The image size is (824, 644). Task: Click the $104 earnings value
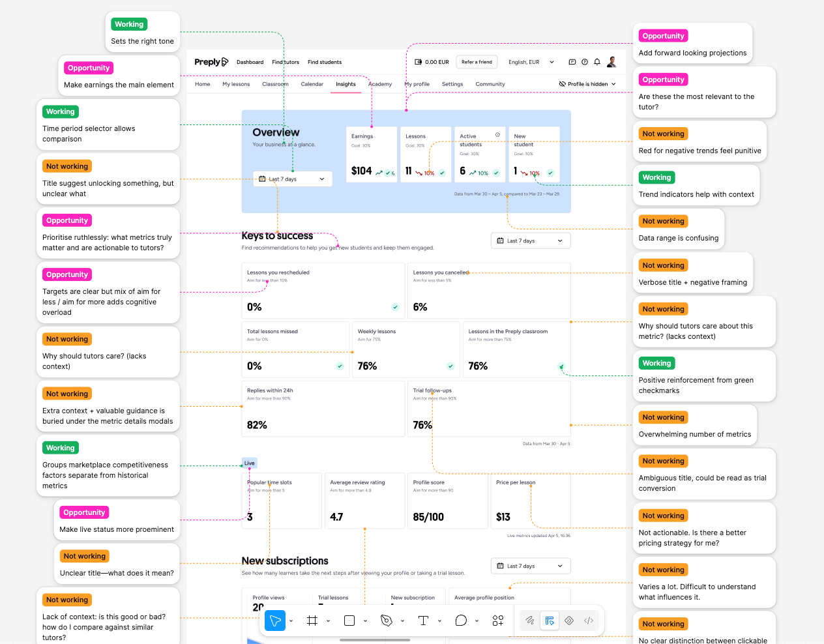pos(361,171)
